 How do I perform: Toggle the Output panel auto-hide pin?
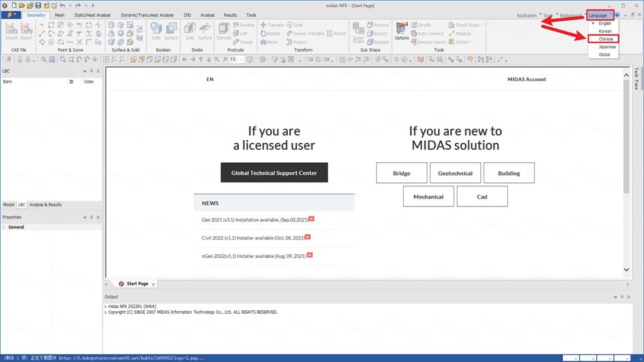tap(622, 297)
